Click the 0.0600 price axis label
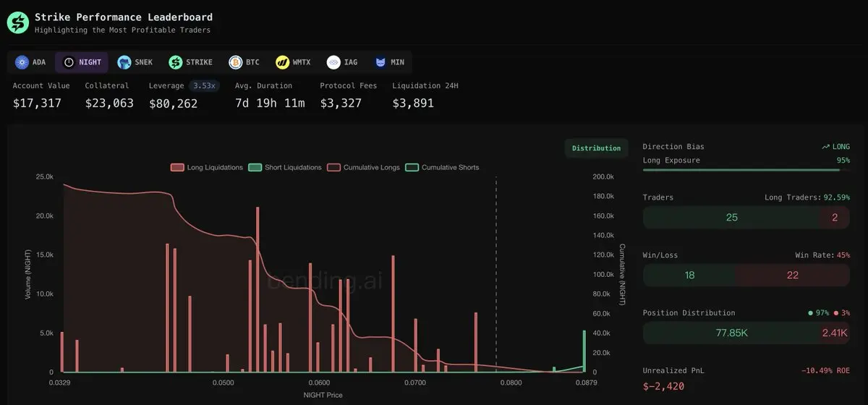868x405 pixels. coord(319,383)
